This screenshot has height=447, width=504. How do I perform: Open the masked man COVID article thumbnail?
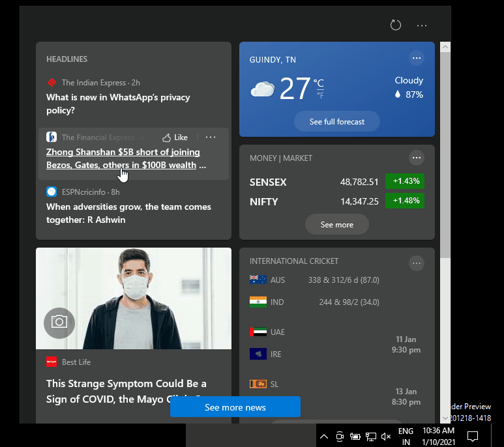click(x=134, y=298)
